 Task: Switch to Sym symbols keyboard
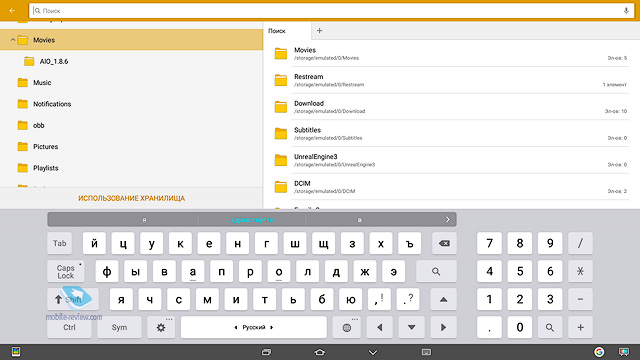(119, 327)
